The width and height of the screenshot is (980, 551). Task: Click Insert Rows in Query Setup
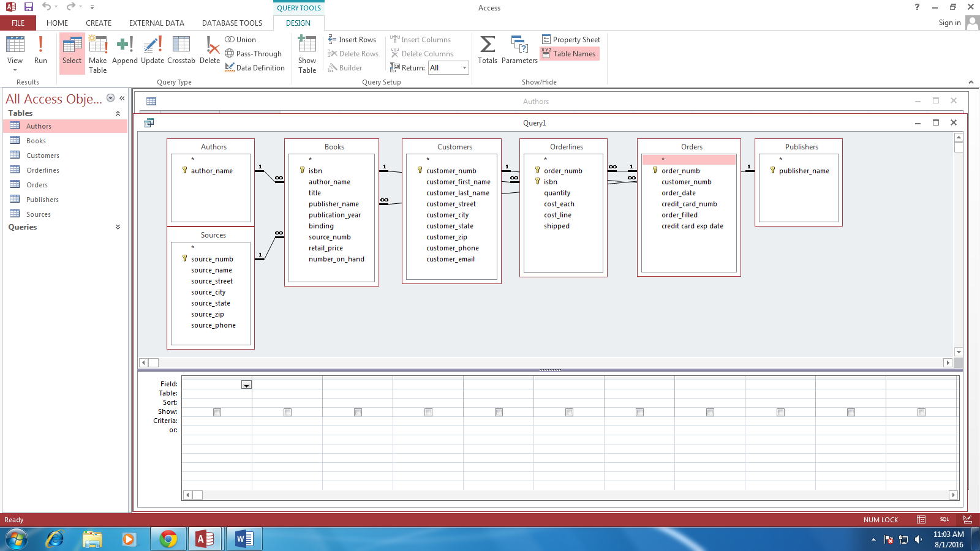[x=352, y=40]
